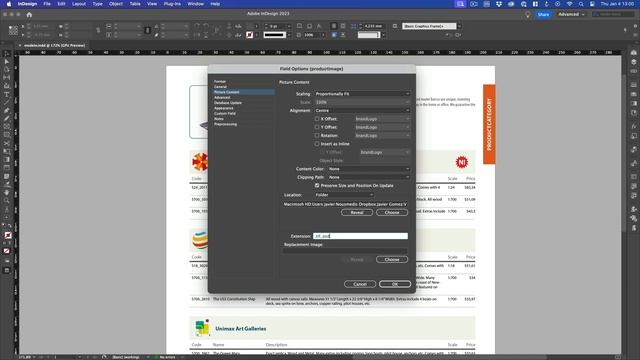Screen dimensions: 640x360
Task: Click Cancel in Field Options dialog
Action: pos(360,284)
